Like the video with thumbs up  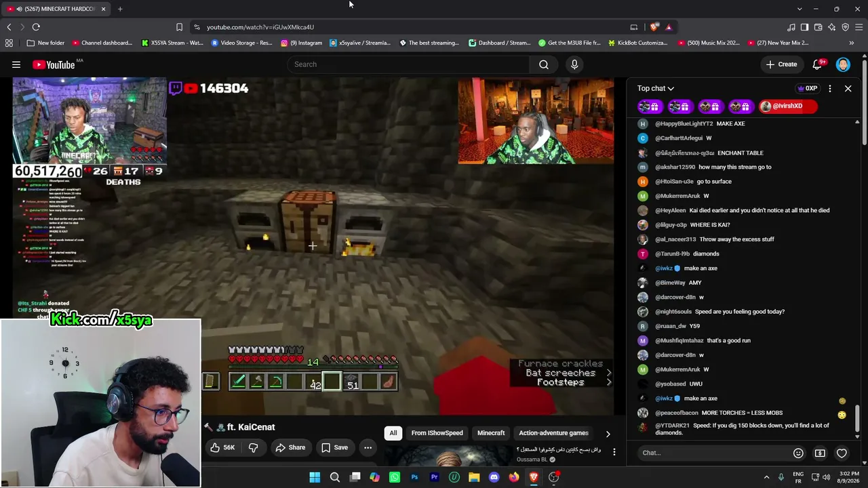point(222,447)
